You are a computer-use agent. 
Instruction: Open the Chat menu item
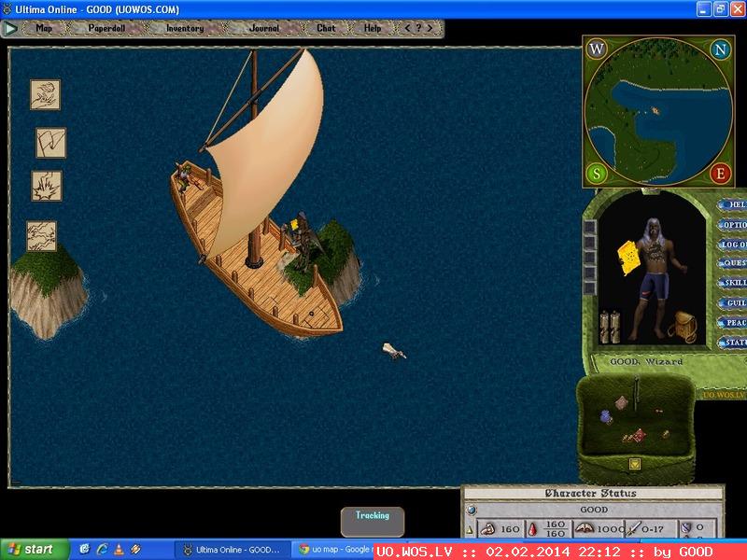click(x=326, y=28)
